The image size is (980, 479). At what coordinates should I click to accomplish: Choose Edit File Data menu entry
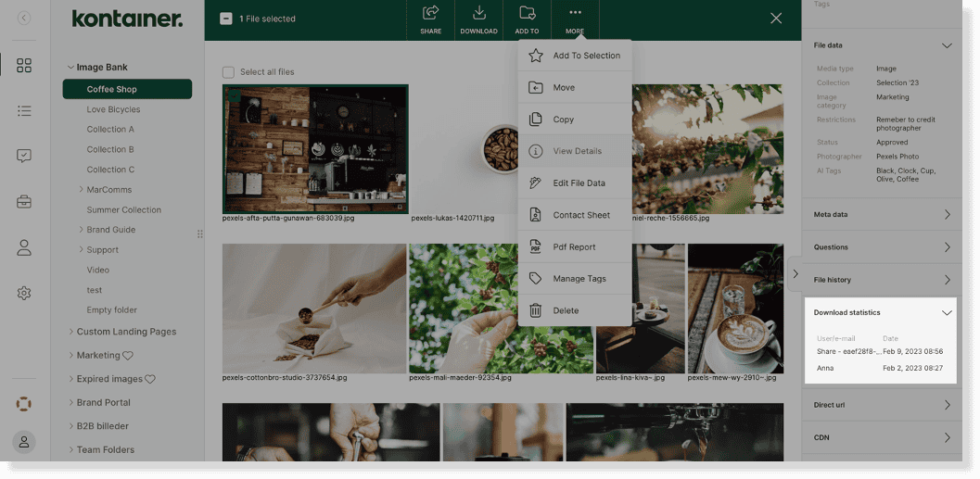click(575, 183)
